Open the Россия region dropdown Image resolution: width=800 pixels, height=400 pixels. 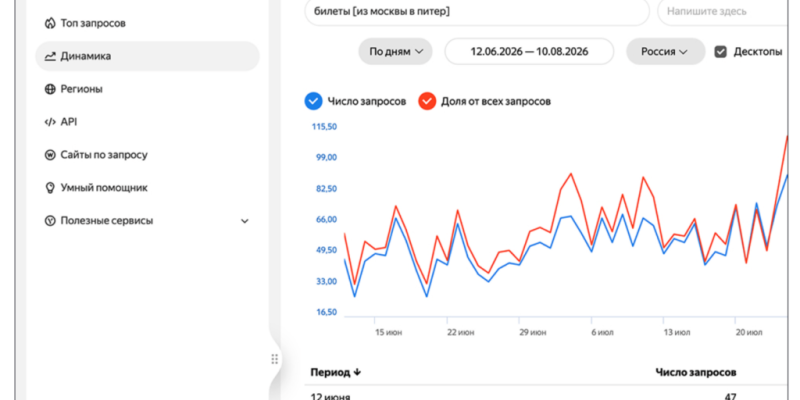coord(665,52)
